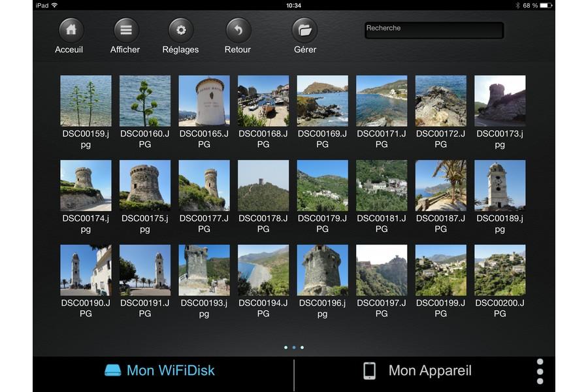The width and height of the screenshot is (588, 392).
Task: Click the Recherche search field
Action: coord(434,30)
